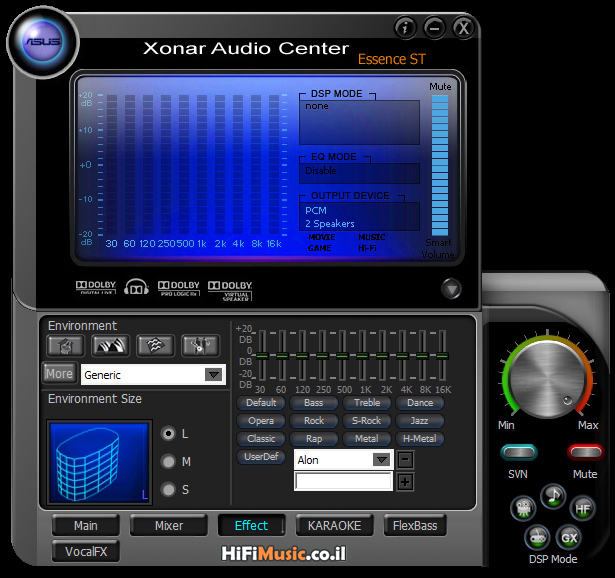The width and height of the screenshot is (615, 578).
Task: Open the Generic environment dropdown
Action: tap(214, 374)
